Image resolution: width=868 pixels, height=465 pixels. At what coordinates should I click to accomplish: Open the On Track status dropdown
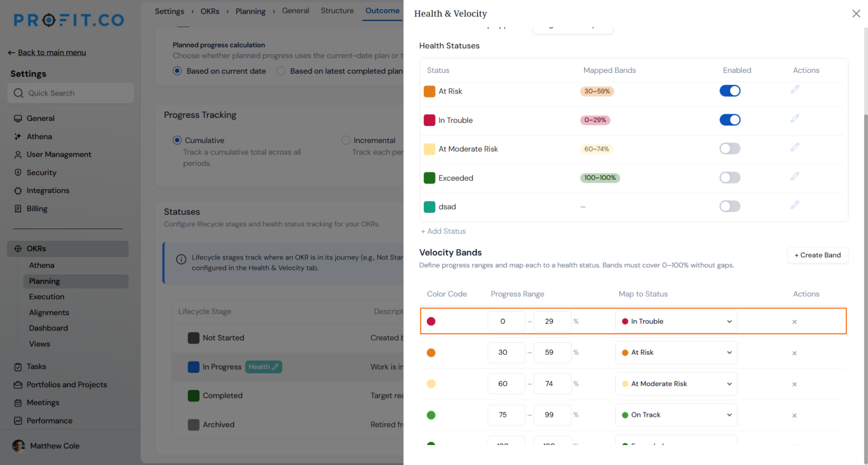pos(676,415)
